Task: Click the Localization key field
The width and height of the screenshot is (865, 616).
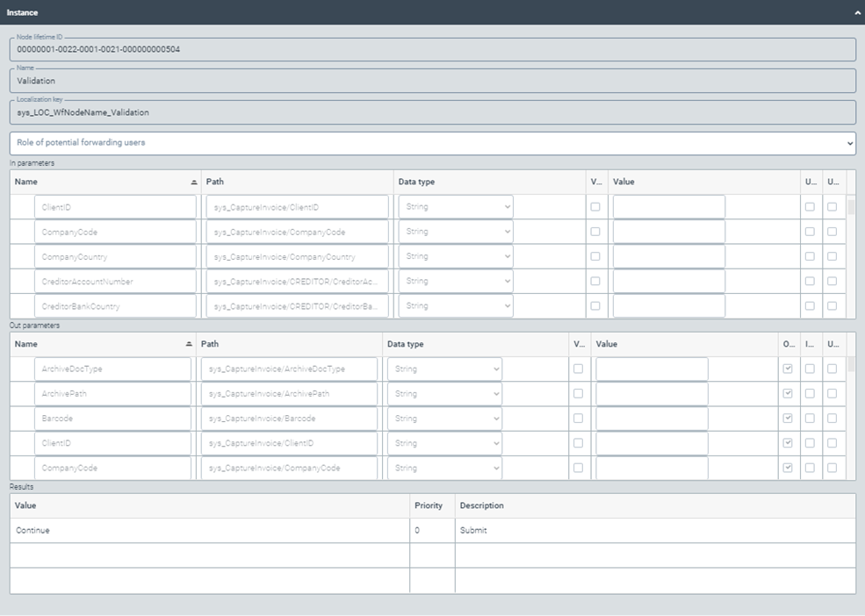Action: pyautogui.click(x=430, y=112)
